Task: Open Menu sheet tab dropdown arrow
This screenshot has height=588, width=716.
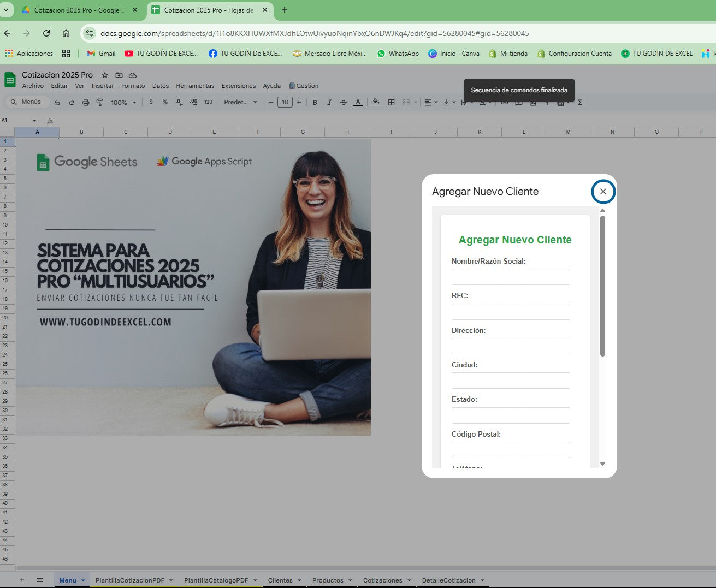Action: (x=83, y=580)
